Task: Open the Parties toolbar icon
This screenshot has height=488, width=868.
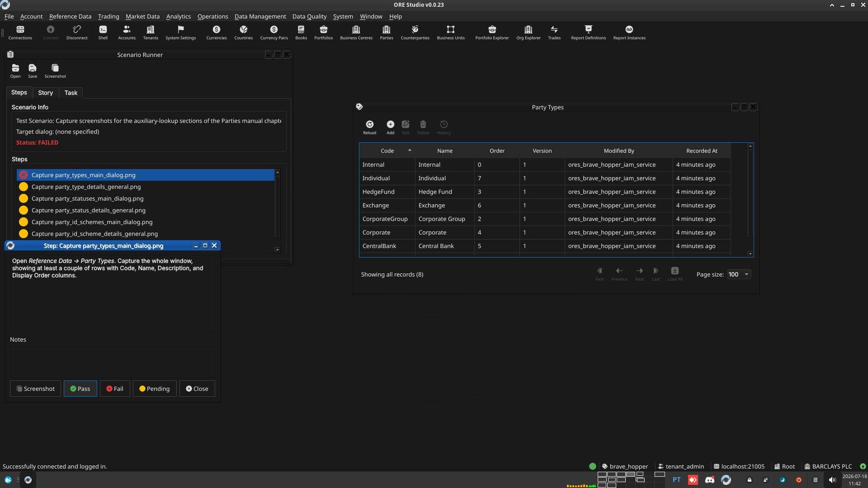Action: tap(387, 32)
